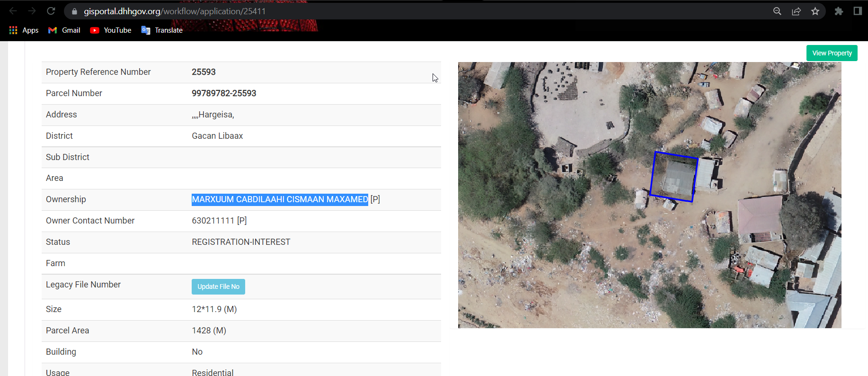The height and width of the screenshot is (376, 868).
Task: Click the Parcel Area label
Action: click(x=67, y=331)
